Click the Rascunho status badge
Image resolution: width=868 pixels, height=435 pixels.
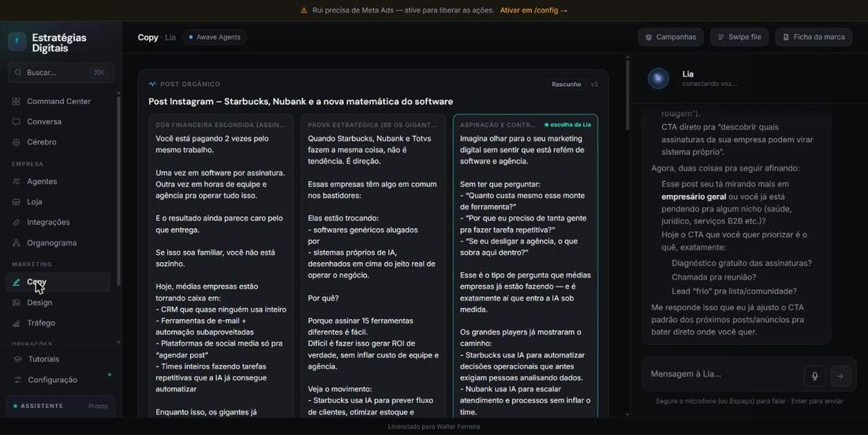(567, 84)
